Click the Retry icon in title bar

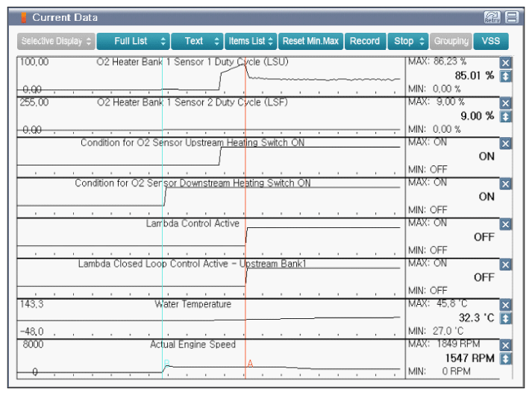click(x=492, y=17)
